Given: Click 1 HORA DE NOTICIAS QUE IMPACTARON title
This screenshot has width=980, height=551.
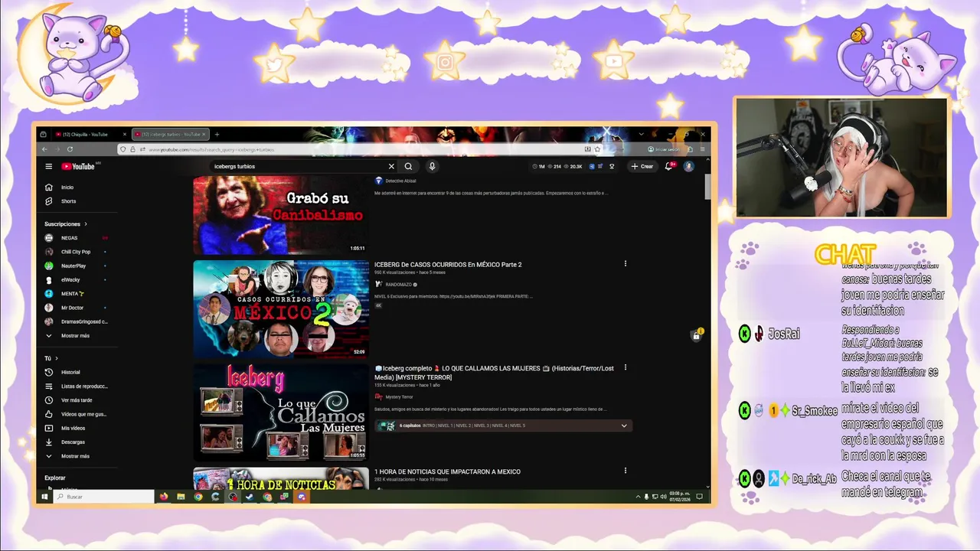Looking at the screenshot, I should coord(447,471).
